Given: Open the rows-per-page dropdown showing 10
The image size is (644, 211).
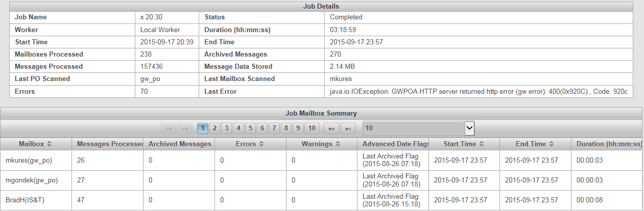Looking at the screenshot, I should click(x=419, y=128).
